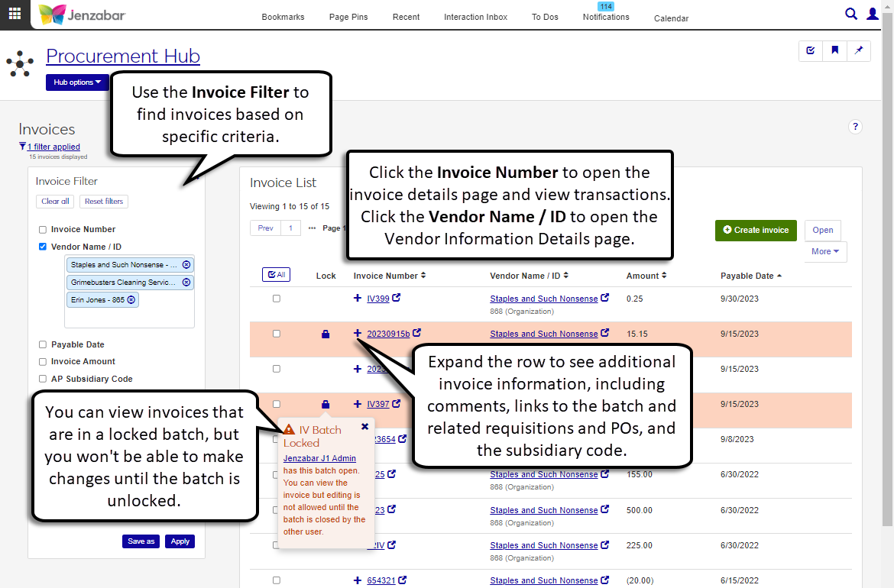Image resolution: width=894 pixels, height=588 pixels.
Task: Click the Save as button
Action: tap(141, 541)
